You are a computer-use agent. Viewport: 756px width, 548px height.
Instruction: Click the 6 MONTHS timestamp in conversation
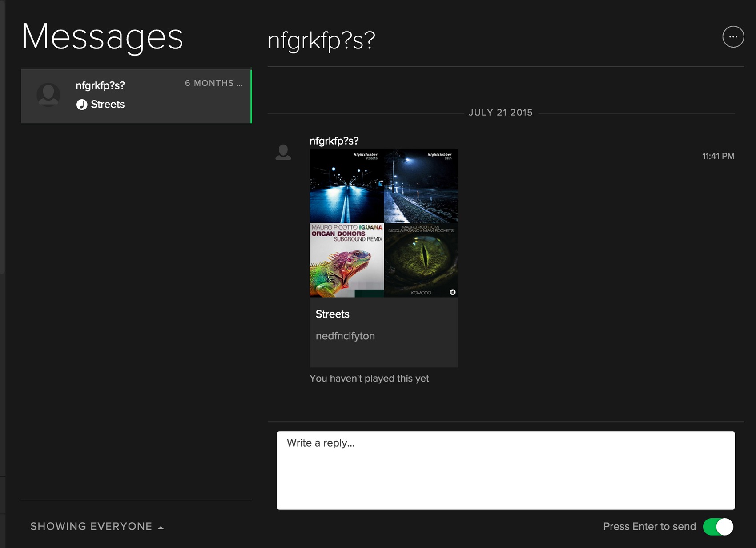click(x=213, y=83)
